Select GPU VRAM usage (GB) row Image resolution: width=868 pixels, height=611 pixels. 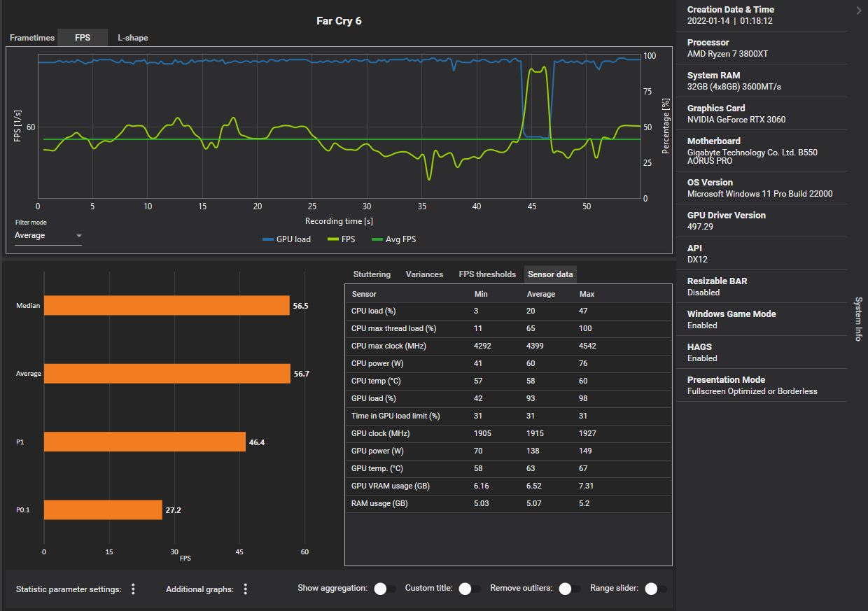[x=508, y=486]
